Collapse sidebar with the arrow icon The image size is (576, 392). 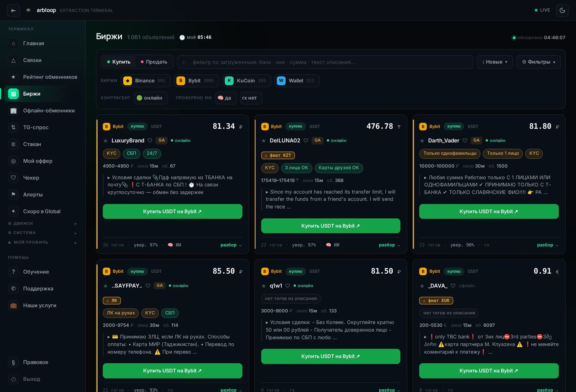[14, 10]
